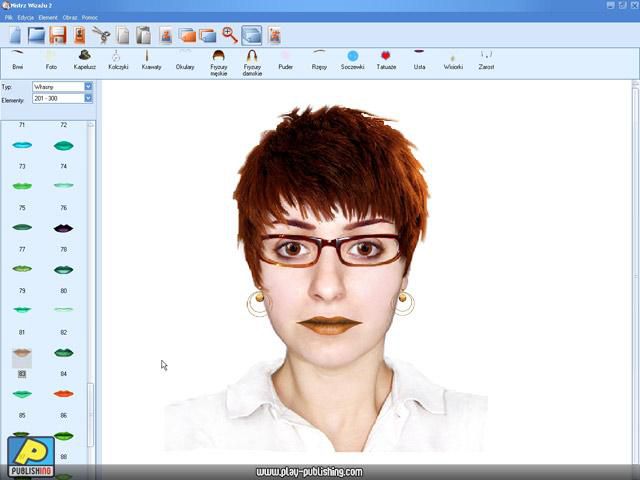Image resolution: width=640 pixels, height=480 pixels.
Task: Click the lips list vertical scrollbar
Action: 91,300
